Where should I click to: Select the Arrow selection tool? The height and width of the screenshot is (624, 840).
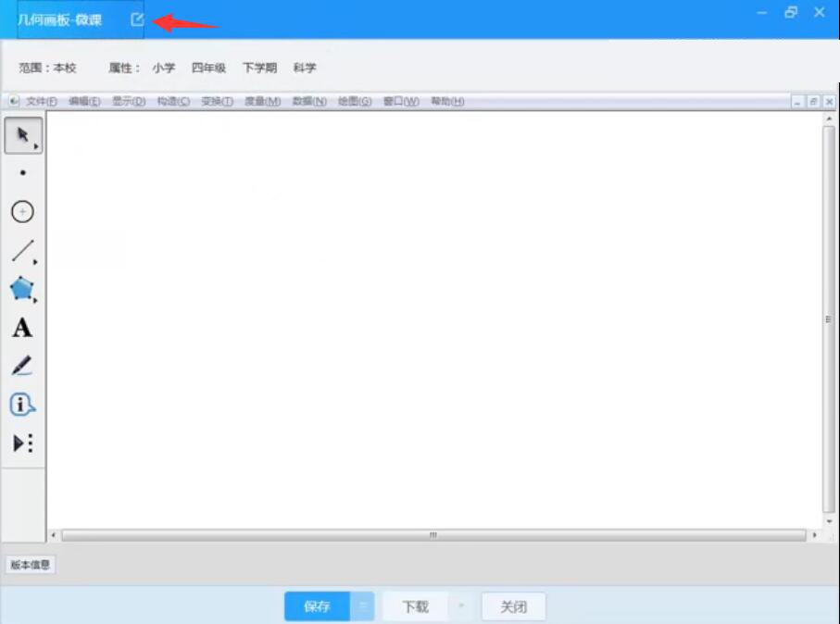(x=23, y=133)
